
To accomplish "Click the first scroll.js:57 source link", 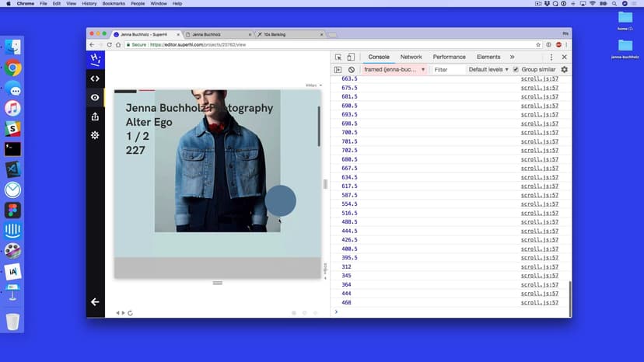I will coord(539,79).
